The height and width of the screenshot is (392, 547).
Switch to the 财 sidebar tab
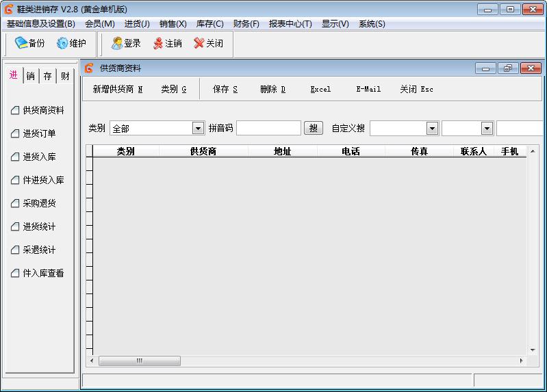pyautogui.click(x=65, y=76)
